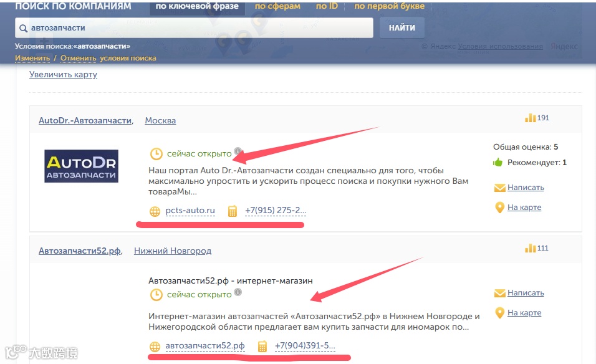Click the clock icon in AutoDr listing
Image resolution: width=596 pixels, height=364 pixels.
click(156, 154)
